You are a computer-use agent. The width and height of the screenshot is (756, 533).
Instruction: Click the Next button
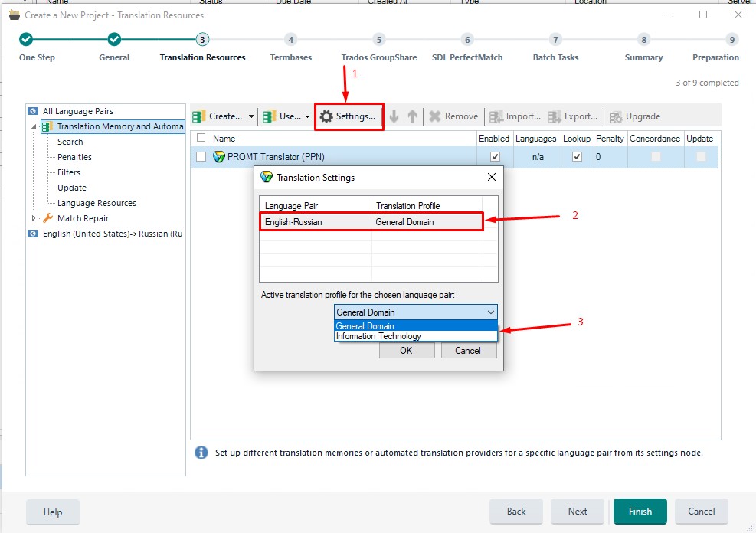(x=578, y=512)
